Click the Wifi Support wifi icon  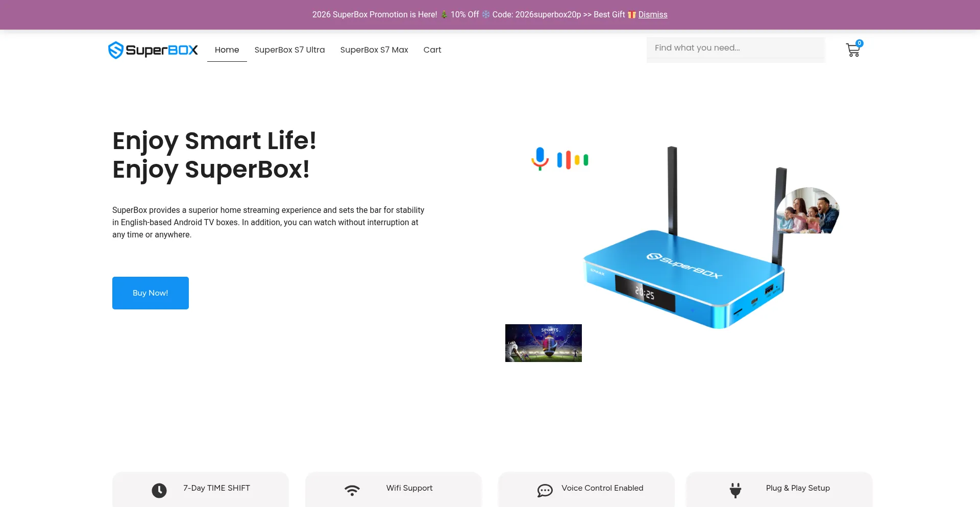[x=352, y=491]
